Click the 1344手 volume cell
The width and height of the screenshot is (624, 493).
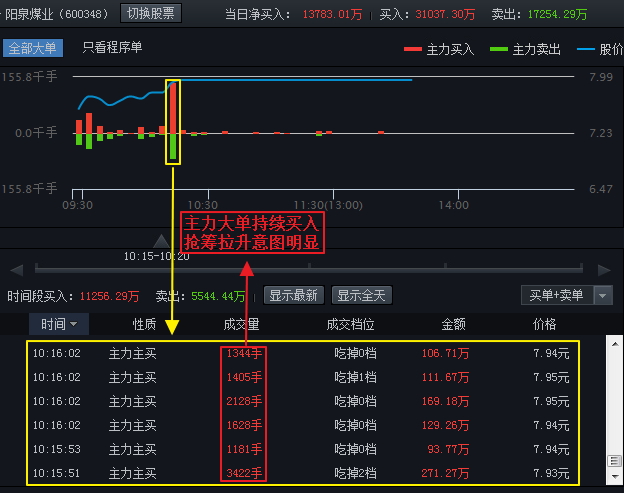[244, 353]
